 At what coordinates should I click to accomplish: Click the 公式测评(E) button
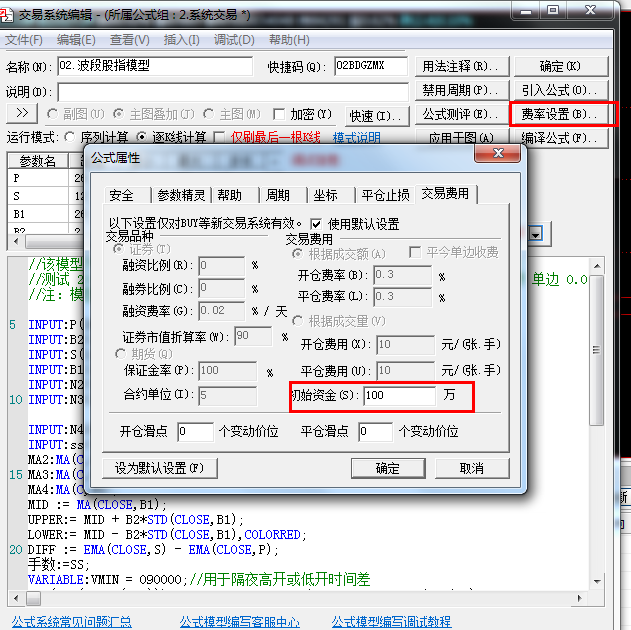[462, 115]
